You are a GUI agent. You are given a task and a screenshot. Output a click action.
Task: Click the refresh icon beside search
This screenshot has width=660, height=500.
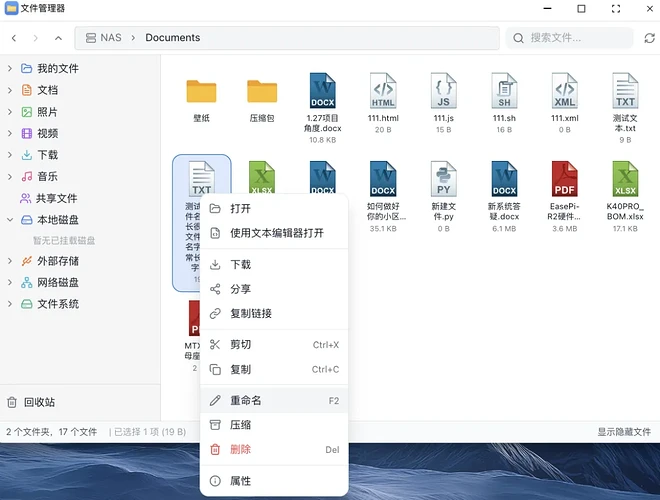(621, 38)
